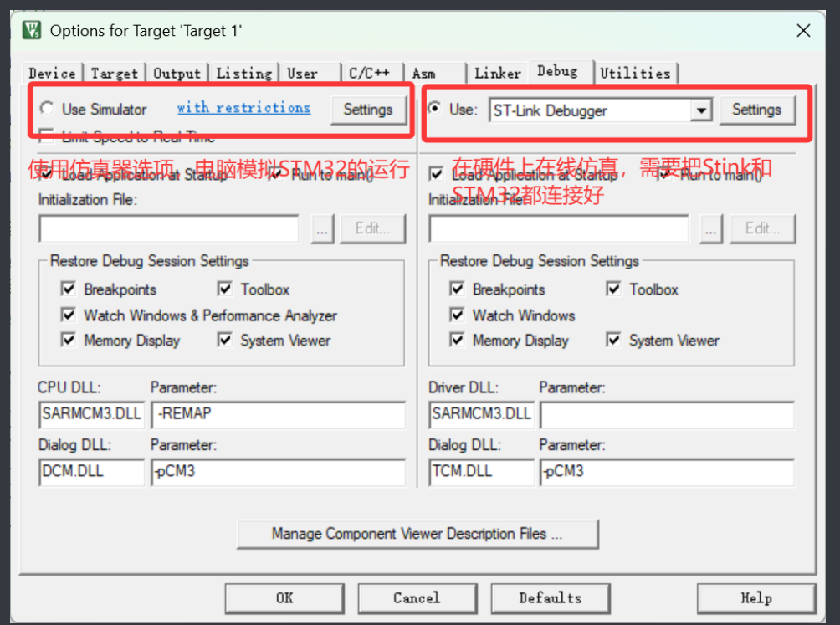Screen dimensions: 840x625
Task: Toggle Watch Windows & Performance Analyzer checkbox
Action: (69, 315)
